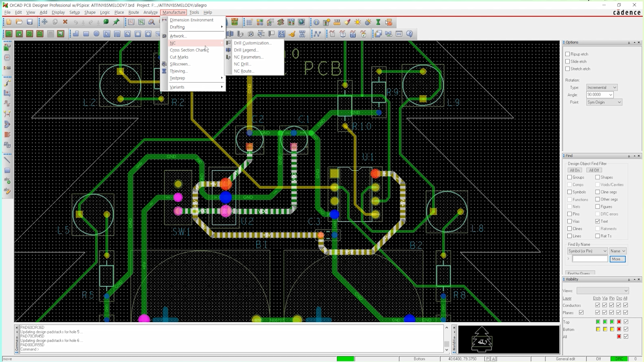
Task: Click the Add Text abc icon in left toolbar
Action: click(7, 180)
